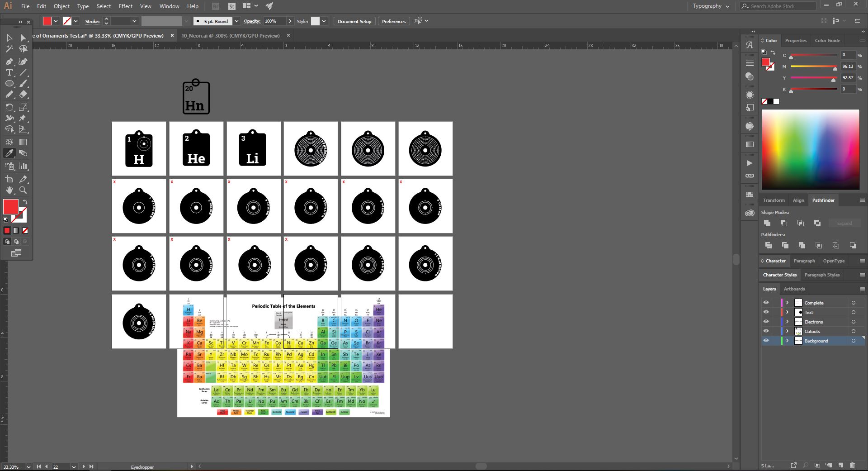
Task: Select the Direct Selection tool
Action: coord(23,38)
